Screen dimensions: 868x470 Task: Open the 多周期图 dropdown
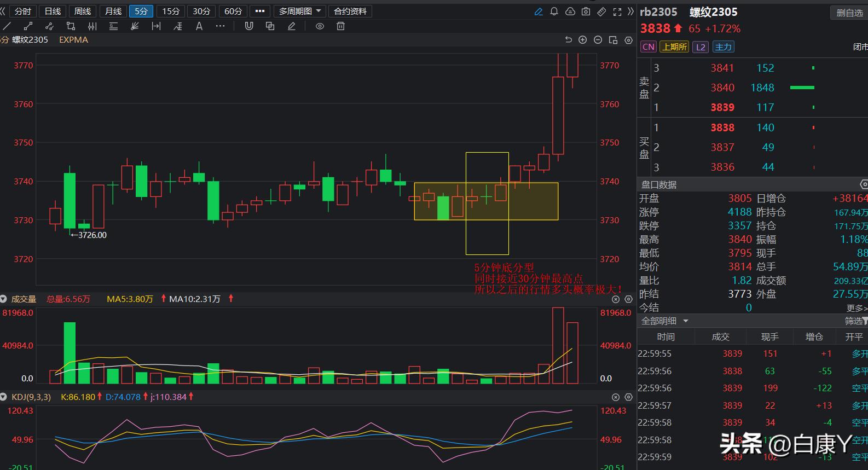tap(299, 11)
